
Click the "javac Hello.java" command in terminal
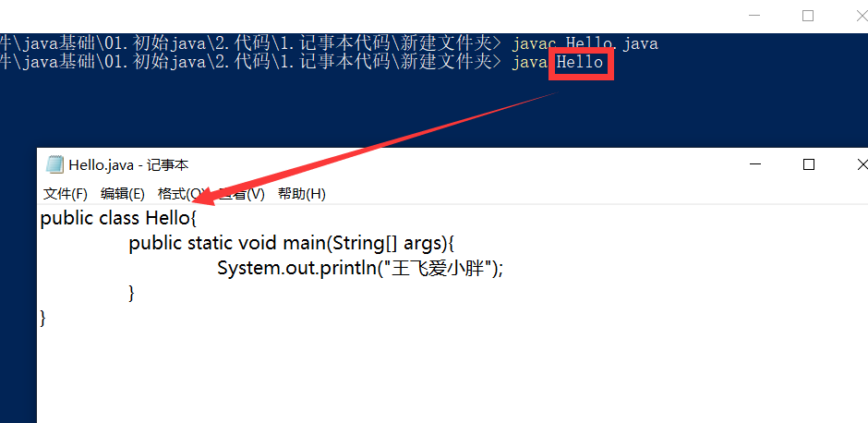click(x=585, y=43)
